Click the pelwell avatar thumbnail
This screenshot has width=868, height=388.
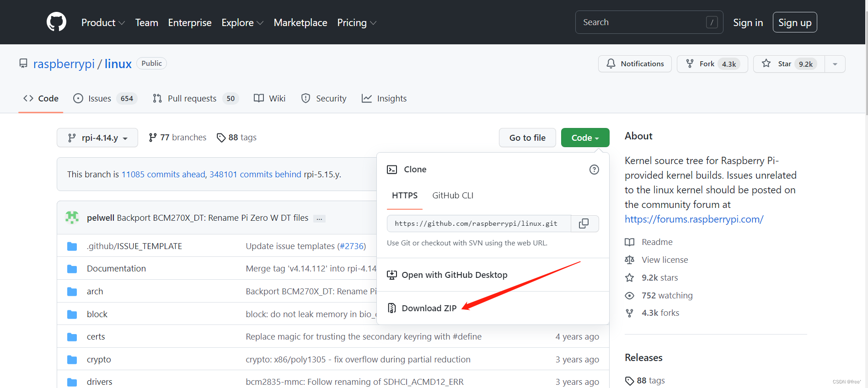72,218
